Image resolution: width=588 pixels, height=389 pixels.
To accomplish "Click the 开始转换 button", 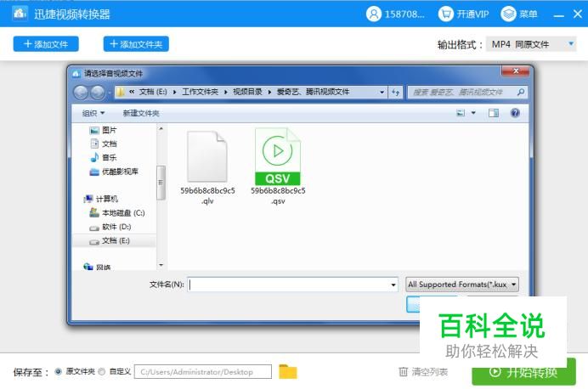I will point(523,372).
